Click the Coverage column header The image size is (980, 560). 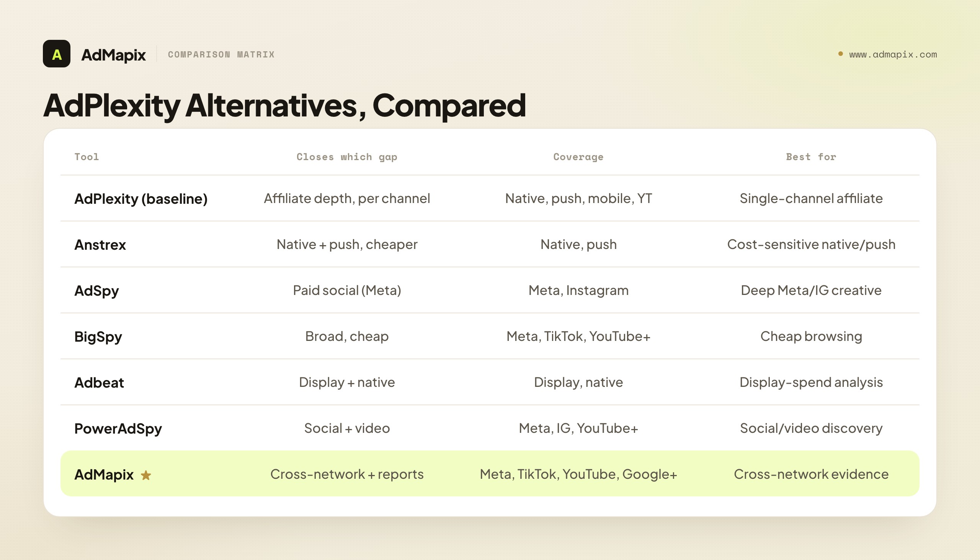(578, 157)
